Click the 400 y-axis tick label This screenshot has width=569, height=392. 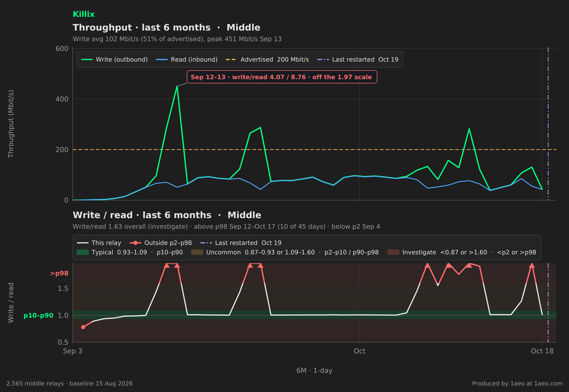pos(62,99)
